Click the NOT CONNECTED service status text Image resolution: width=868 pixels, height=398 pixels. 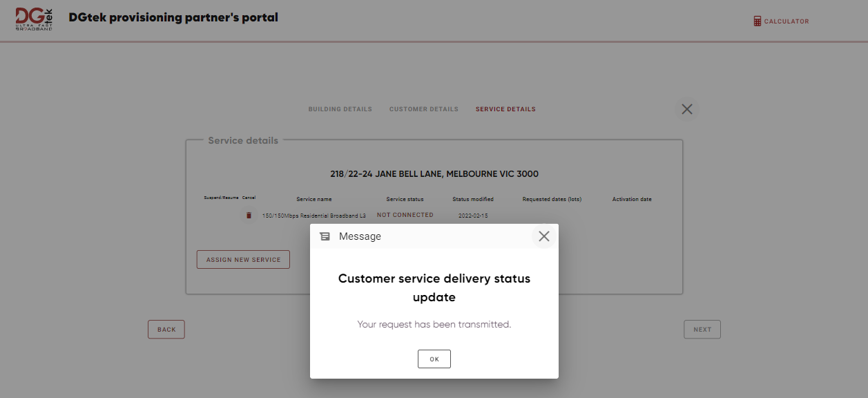(x=405, y=214)
